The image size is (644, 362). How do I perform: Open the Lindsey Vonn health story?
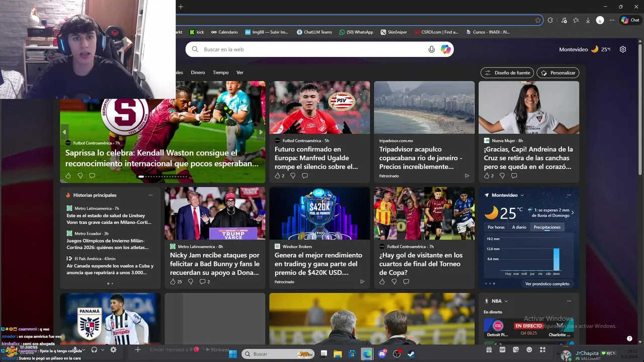[109, 219]
